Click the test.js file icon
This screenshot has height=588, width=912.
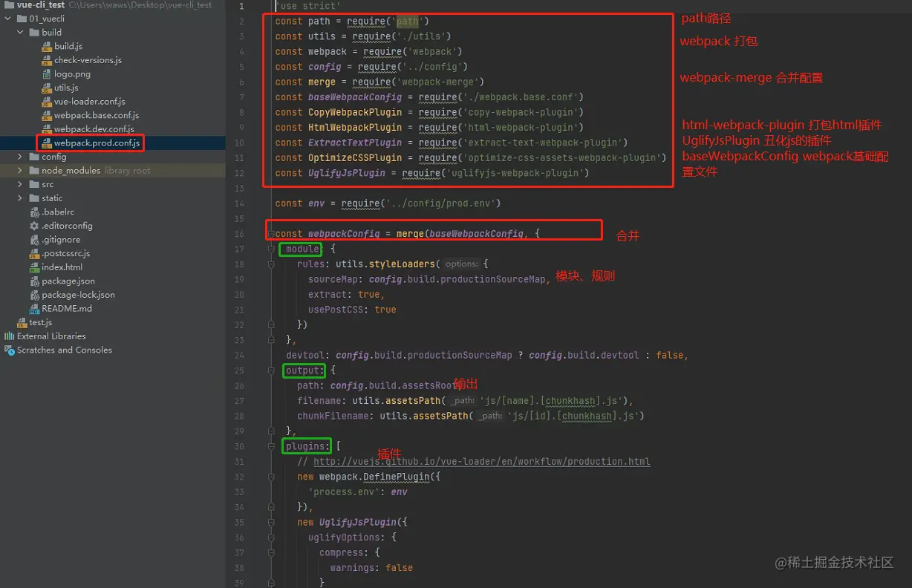click(22, 323)
